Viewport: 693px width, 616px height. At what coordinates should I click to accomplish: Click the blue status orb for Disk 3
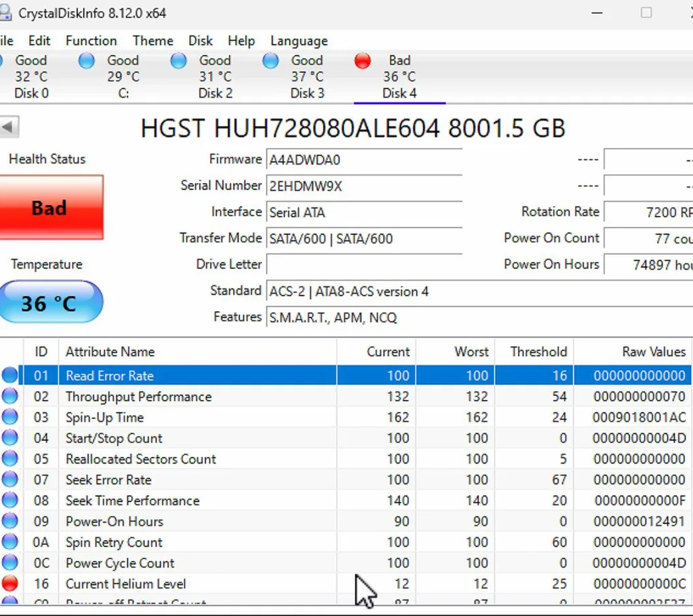click(x=270, y=60)
